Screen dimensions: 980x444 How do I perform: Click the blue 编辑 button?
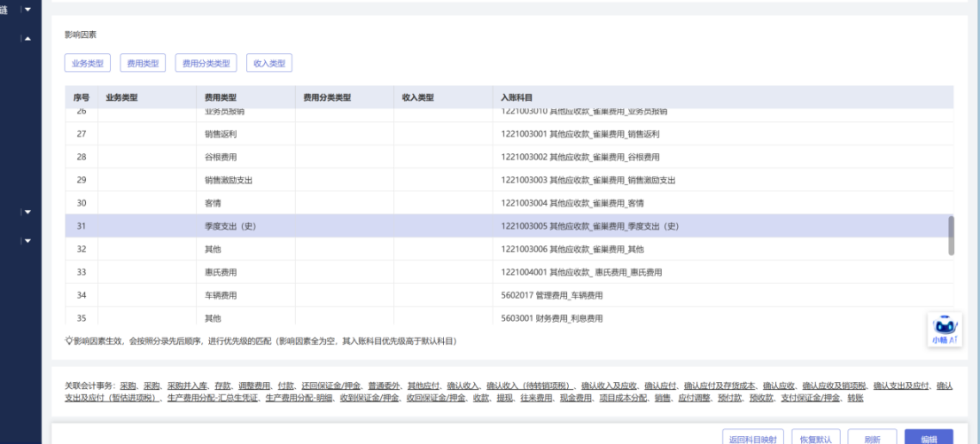(x=929, y=439)
